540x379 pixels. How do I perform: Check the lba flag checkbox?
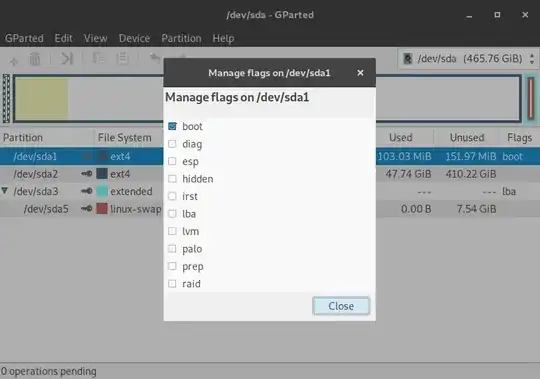[172, 214]
